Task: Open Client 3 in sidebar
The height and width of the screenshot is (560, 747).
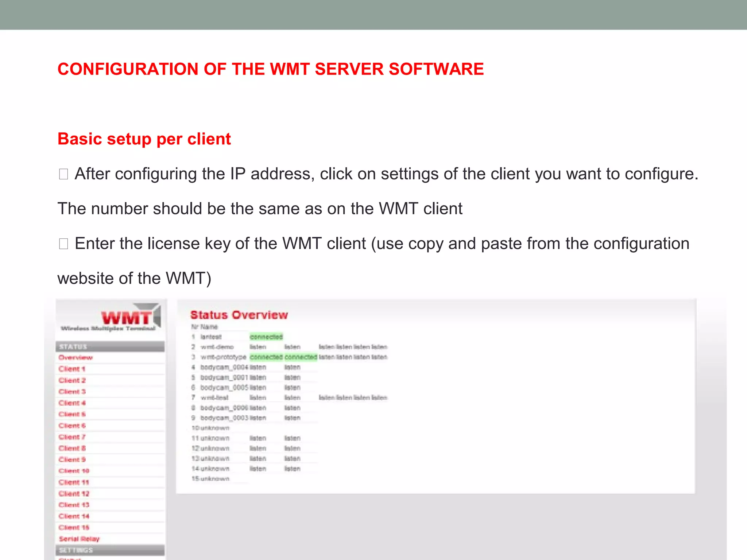Action: point(72,391)
